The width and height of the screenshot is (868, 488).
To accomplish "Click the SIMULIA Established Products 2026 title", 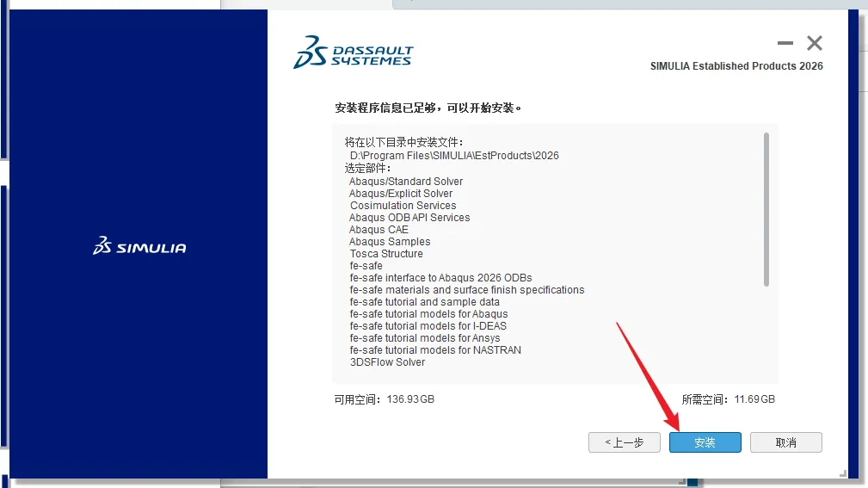I will pos(736,66).
